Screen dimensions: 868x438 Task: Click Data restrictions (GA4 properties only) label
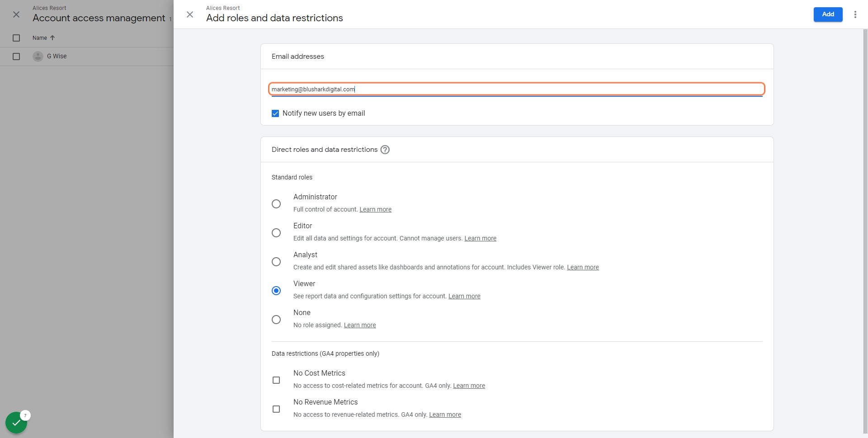tap(325, 353)
